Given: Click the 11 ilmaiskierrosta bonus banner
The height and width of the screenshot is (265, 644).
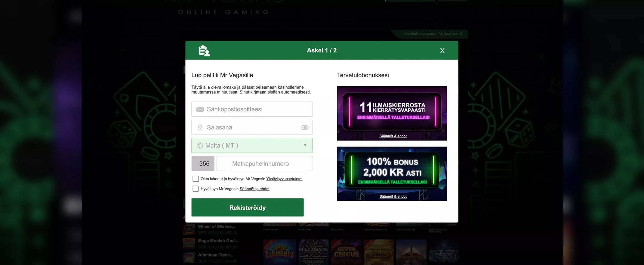Looking at the screenshot, I should tap(392, 113).
